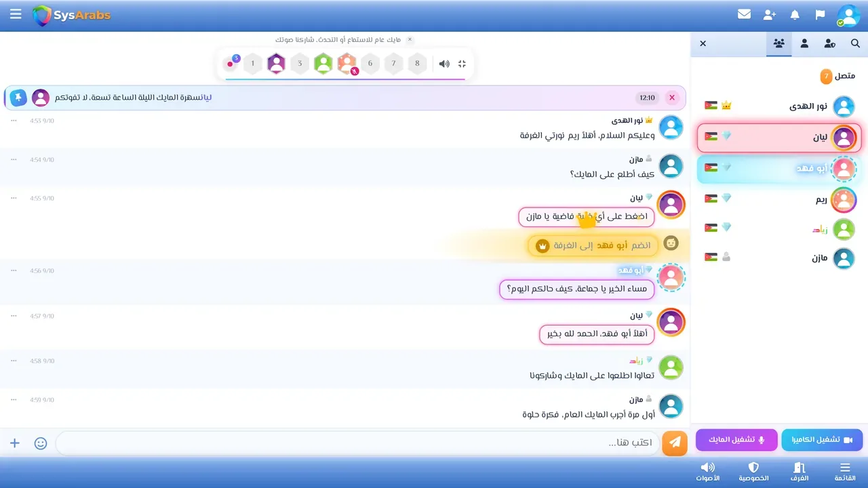Select the online users group tab
The width and height of the screenshot is (868, 488).
click(x=779, y=43)
